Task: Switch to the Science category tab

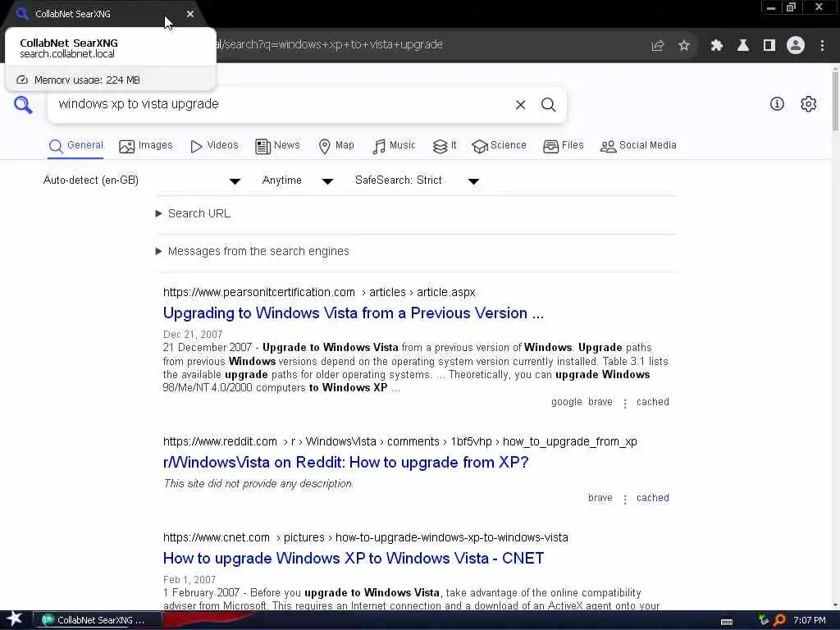Action: coord(499,146)
